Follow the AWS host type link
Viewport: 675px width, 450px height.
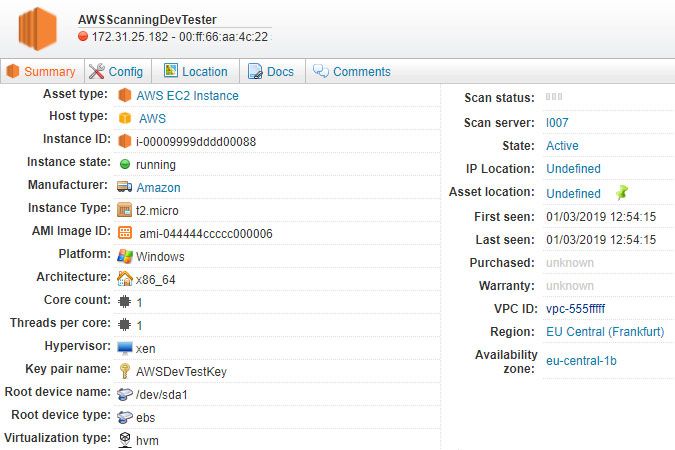[152, 118]
